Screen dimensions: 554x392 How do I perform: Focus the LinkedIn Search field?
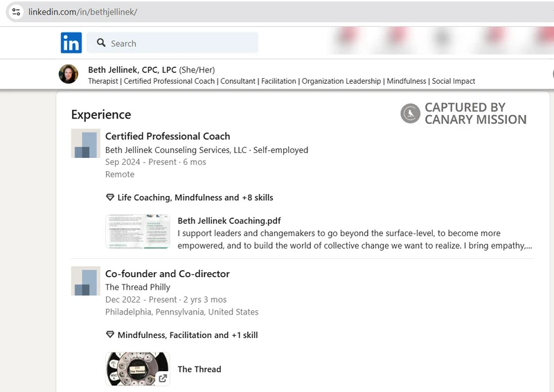[180, 43]
